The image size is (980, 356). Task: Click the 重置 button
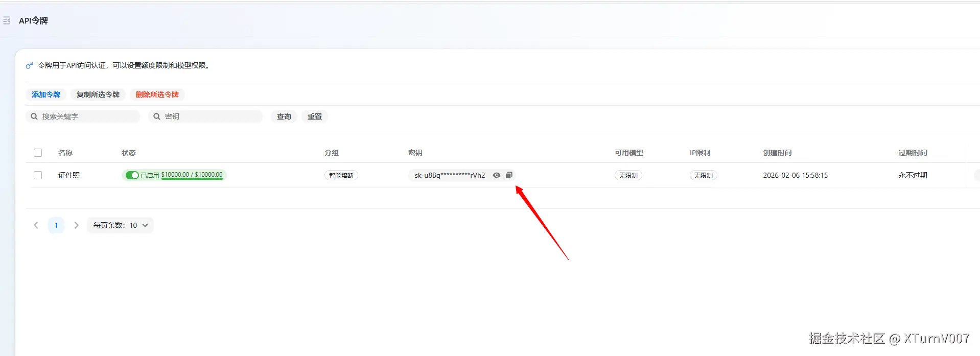pyautogui.click(x=315, y=116)
